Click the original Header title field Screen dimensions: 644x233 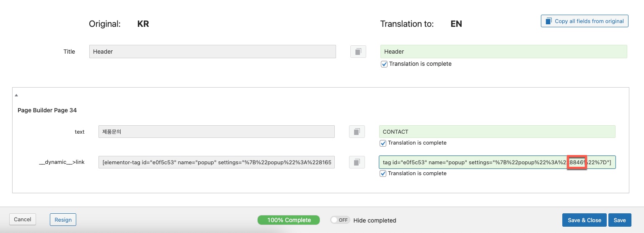click(212, 52)
